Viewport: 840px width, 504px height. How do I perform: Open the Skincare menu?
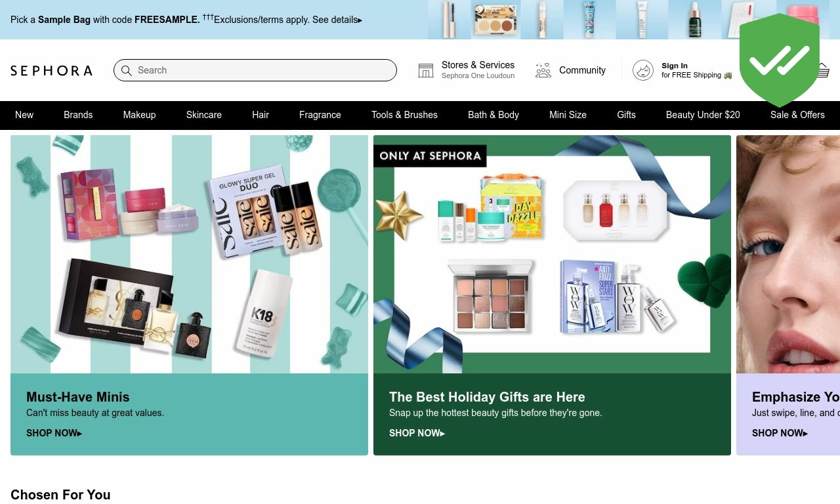204,115
